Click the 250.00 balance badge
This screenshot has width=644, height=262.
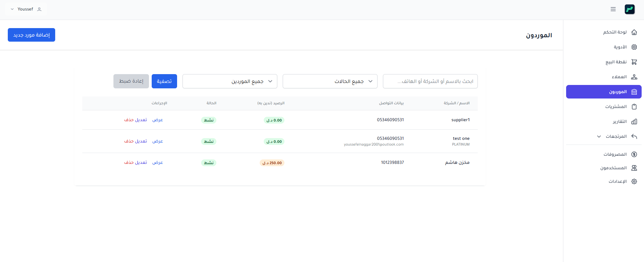(x=272, y=163)
